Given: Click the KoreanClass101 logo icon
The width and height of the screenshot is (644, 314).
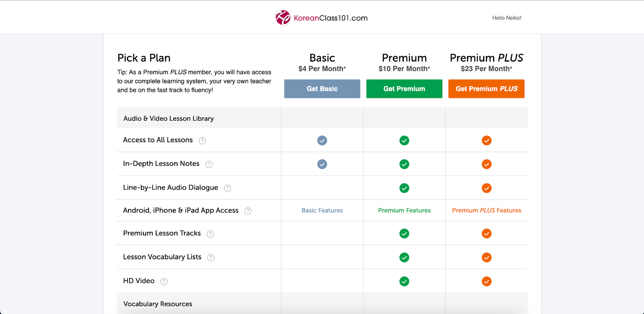Looking at the screenshot, I should [x=283, y=18].
